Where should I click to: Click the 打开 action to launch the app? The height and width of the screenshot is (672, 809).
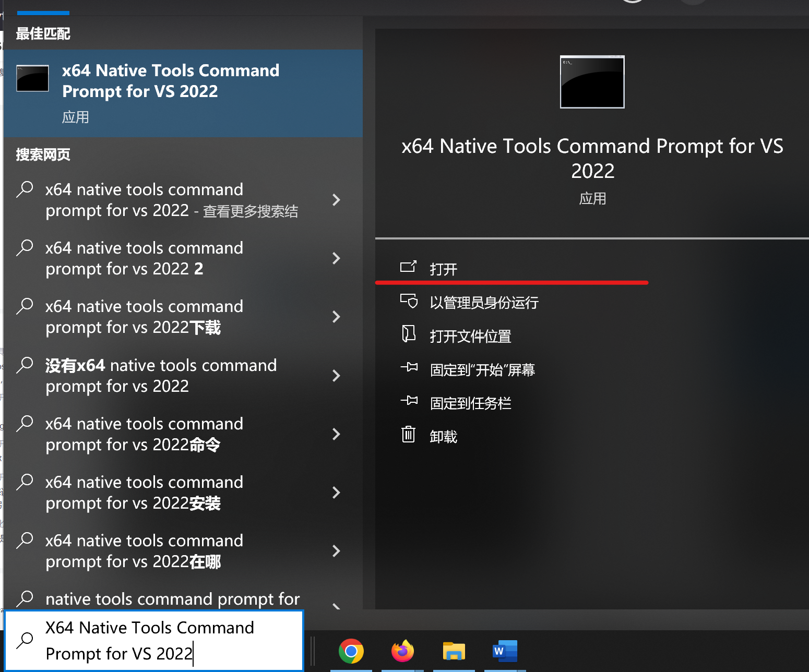(443, 269)
